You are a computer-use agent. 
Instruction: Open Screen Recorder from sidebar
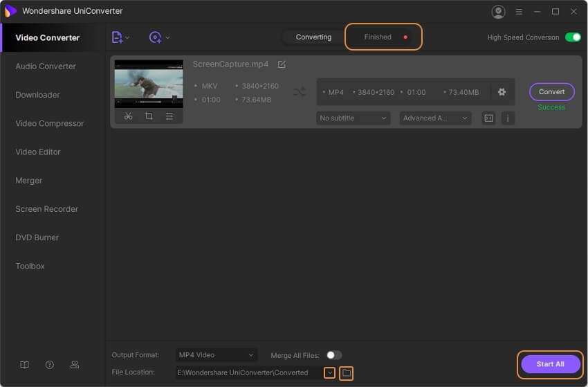click(x=47, y=209)
